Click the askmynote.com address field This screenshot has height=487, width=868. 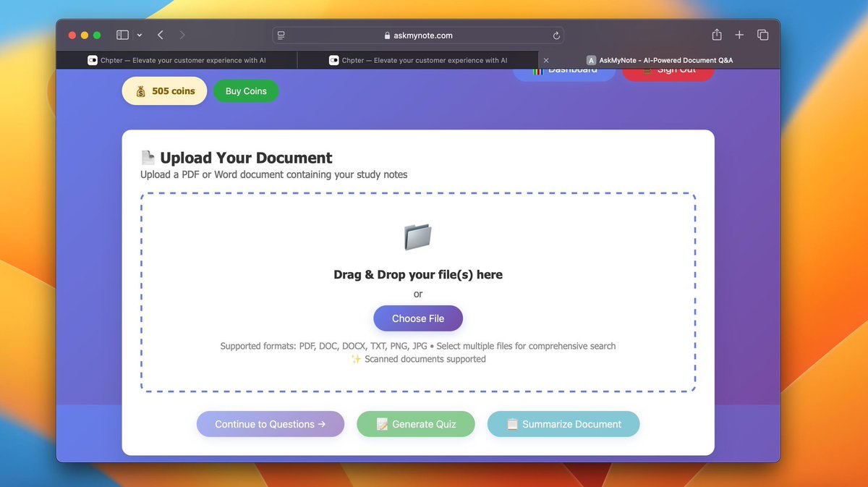pyautogui.click(x=418, y=35)
